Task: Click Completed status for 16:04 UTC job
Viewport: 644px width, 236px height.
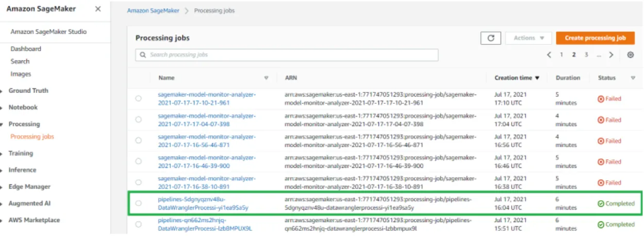Action: [x=616, y=203]
